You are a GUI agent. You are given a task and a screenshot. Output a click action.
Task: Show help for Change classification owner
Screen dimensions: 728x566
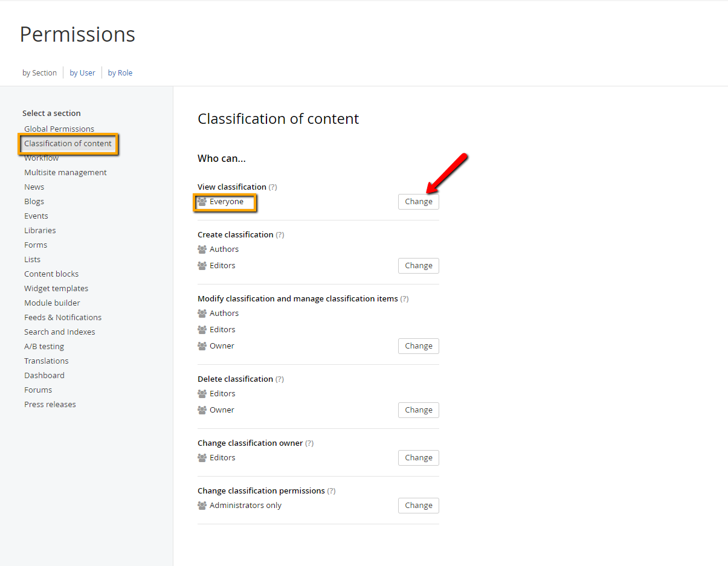coord(309,443)
